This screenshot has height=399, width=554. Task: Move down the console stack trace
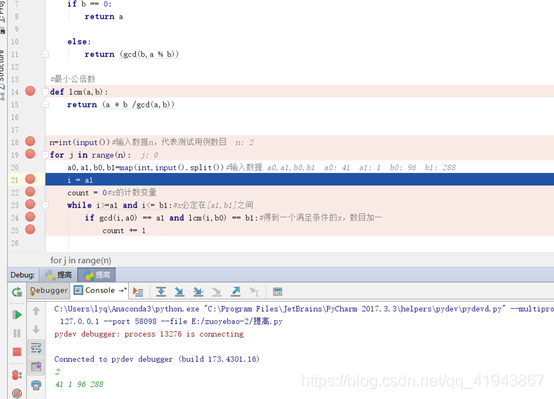coord(36,329)
